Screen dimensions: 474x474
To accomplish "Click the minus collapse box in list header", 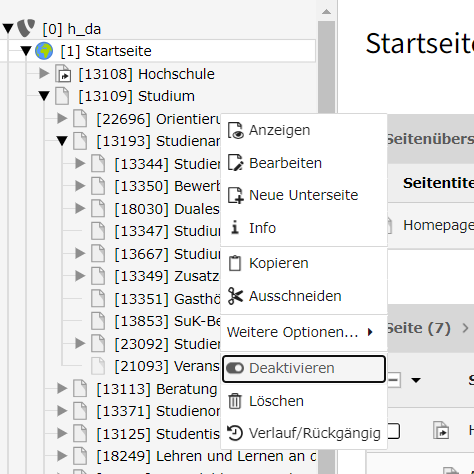I will (393, 380).
